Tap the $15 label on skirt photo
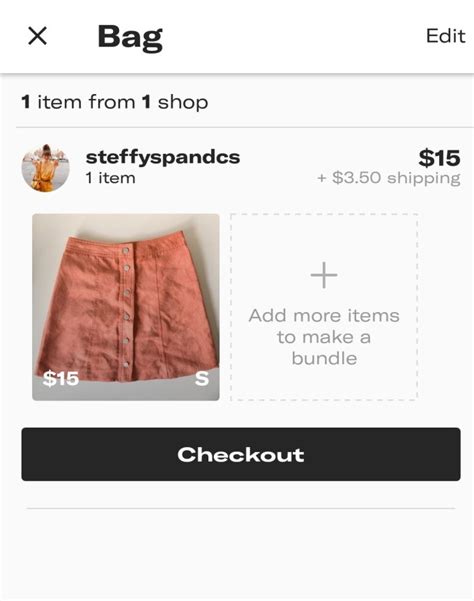This screenshot has width=474, height=601. (x=61, y=379)
